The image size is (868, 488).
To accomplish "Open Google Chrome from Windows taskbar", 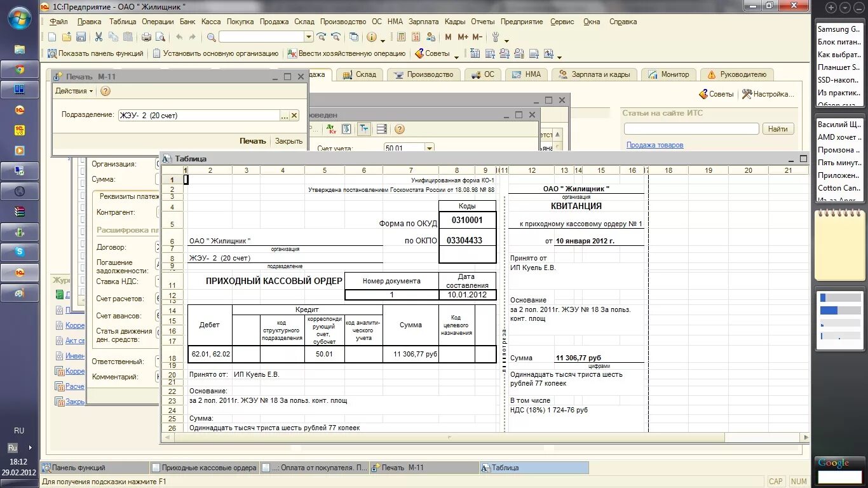I will pos(20,69).
